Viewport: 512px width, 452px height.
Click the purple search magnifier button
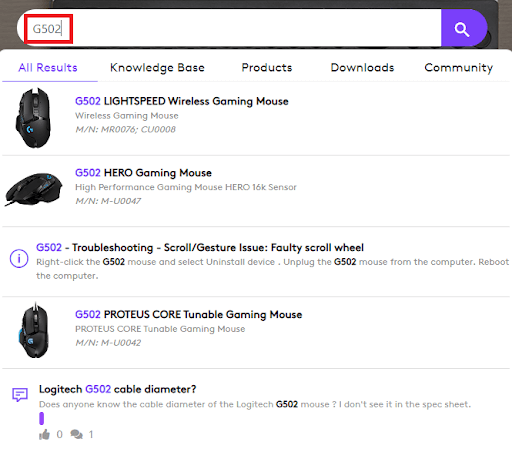click(464, 28)
